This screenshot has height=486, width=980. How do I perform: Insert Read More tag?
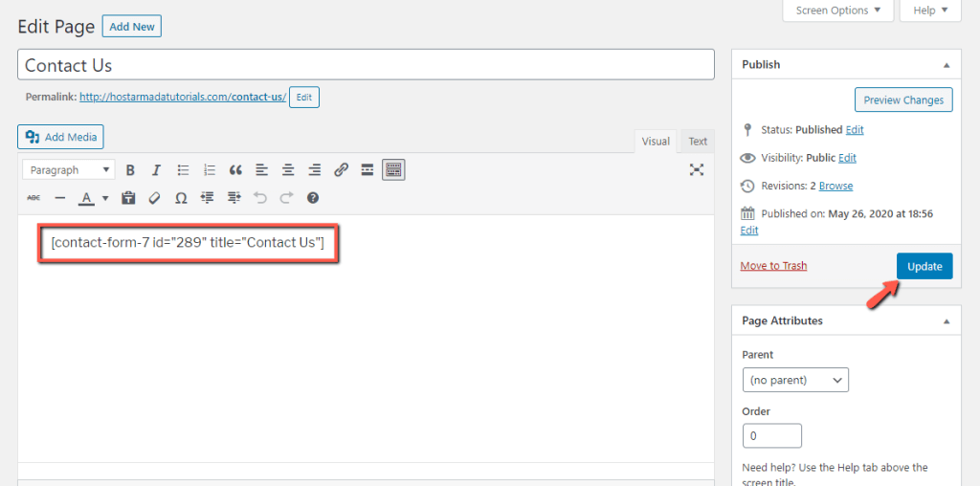(x=367, y=170)
